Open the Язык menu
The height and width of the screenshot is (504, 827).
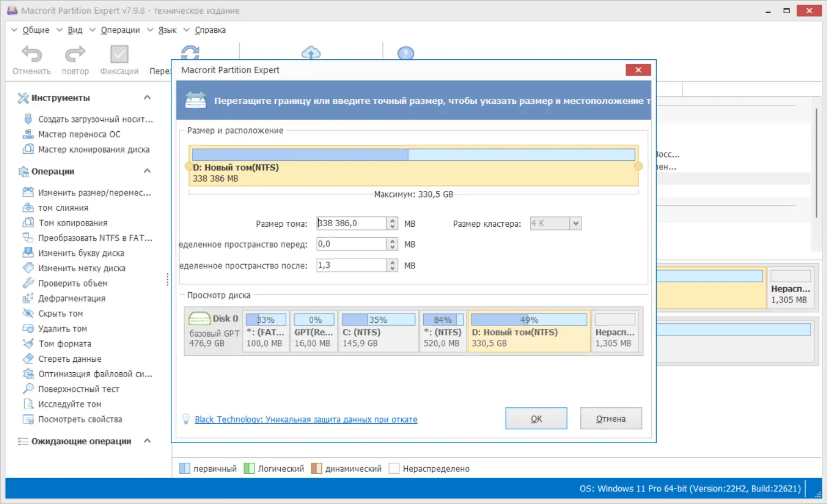167,30
